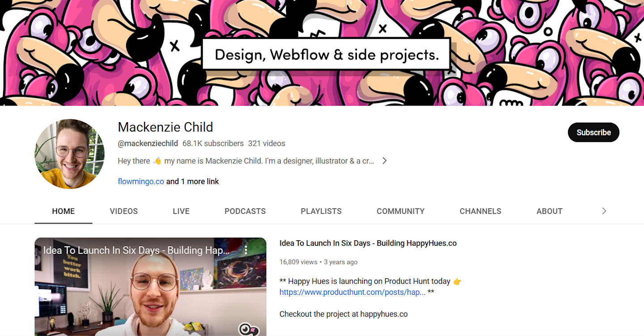Open 'Idea To Launch In Six Days' title

pos(368,243)
